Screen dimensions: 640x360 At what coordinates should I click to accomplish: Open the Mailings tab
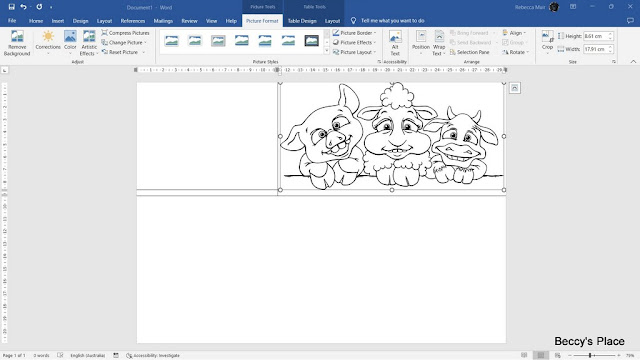click(x=163, y=21)
